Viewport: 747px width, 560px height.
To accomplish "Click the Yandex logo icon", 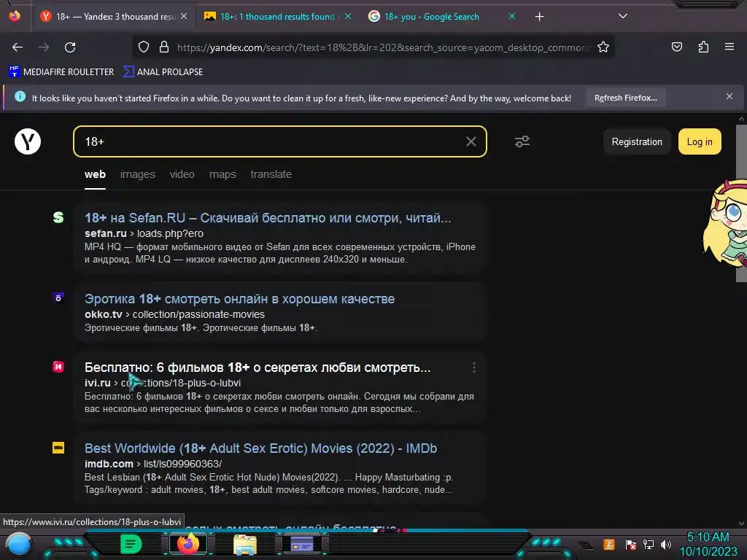I will pyautogui.click(x=28, y=141).
